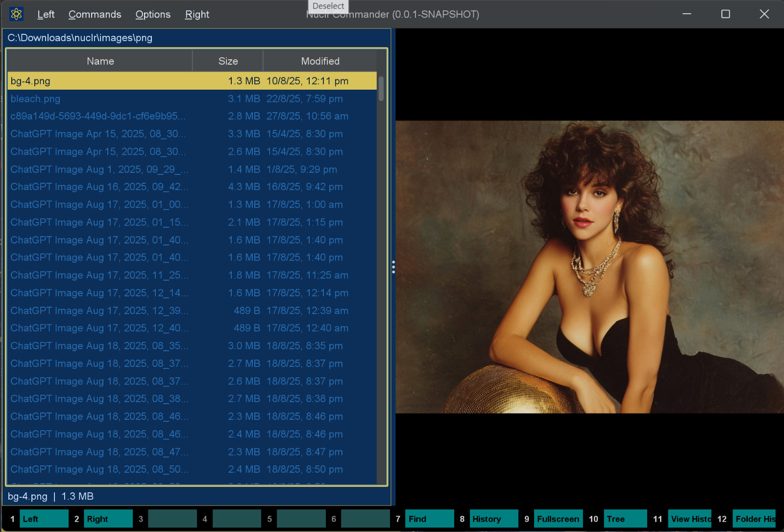Select the file modified 17/8/25, 12:39 am
This screenshot has height=532, width=784.
[192, 310]
